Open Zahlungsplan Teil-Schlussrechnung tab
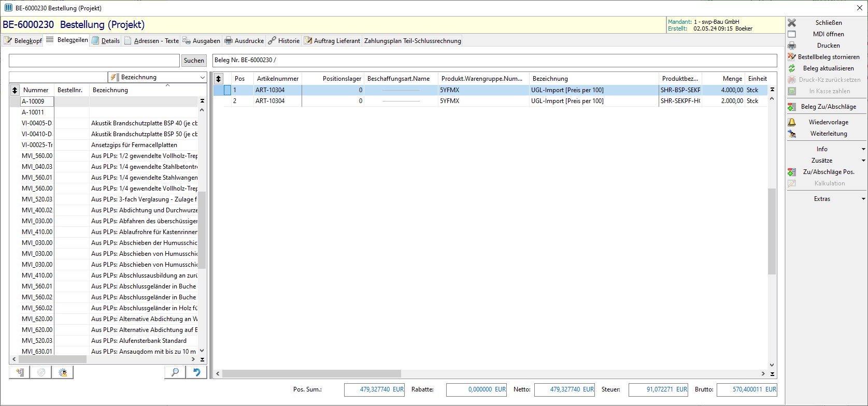868x406 pixels. 412,41
